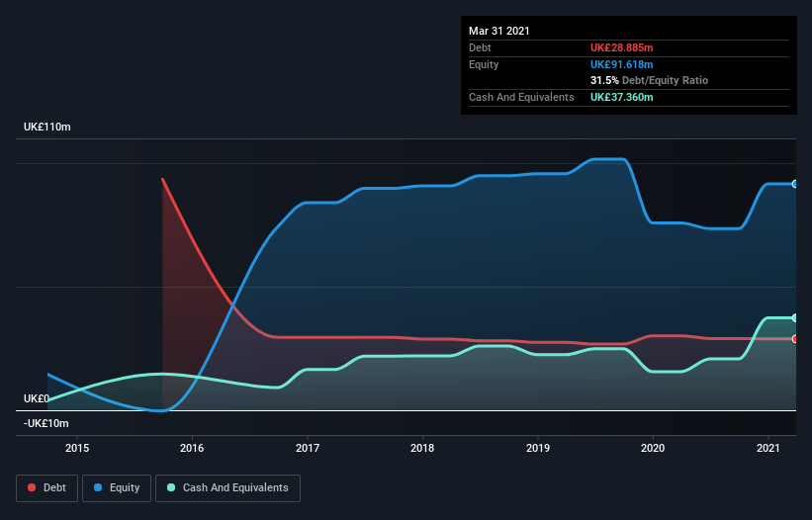
Task: Click the teal Cash endpoint marker
Action: (795, 317)
